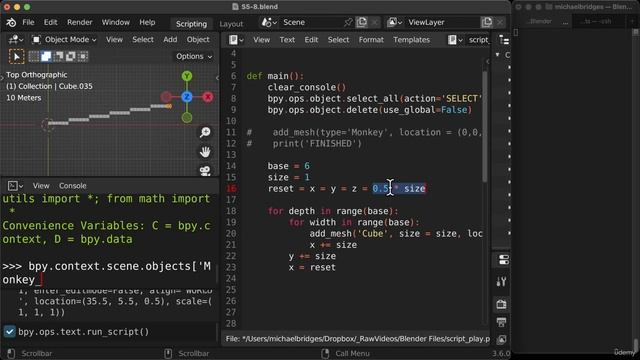The image size is (640, 360).
Task: Collapse the outliner collection disclosure triangle
Action: (498, 55)
